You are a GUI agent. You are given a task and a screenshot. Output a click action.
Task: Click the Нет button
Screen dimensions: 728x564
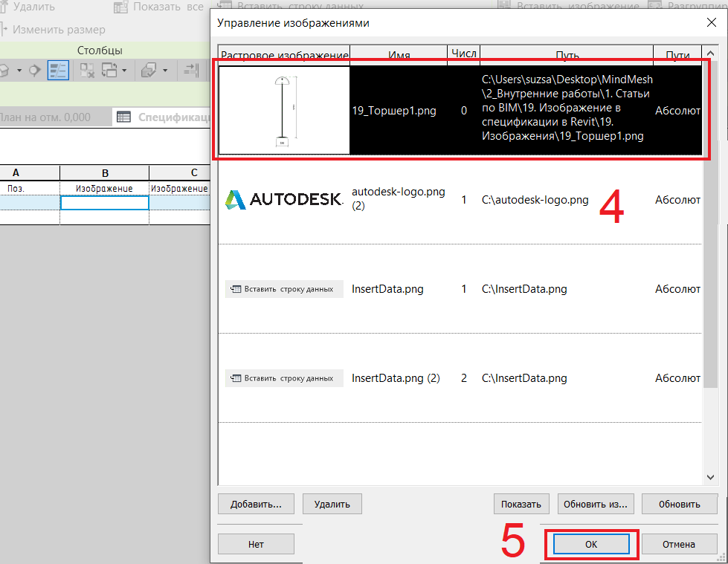point(256,544)
